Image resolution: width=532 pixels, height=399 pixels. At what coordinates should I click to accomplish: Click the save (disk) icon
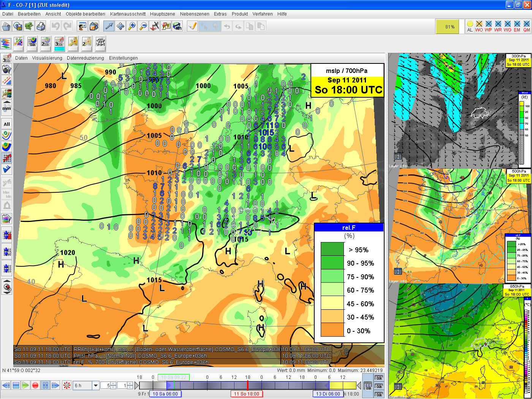coord(18,26)
